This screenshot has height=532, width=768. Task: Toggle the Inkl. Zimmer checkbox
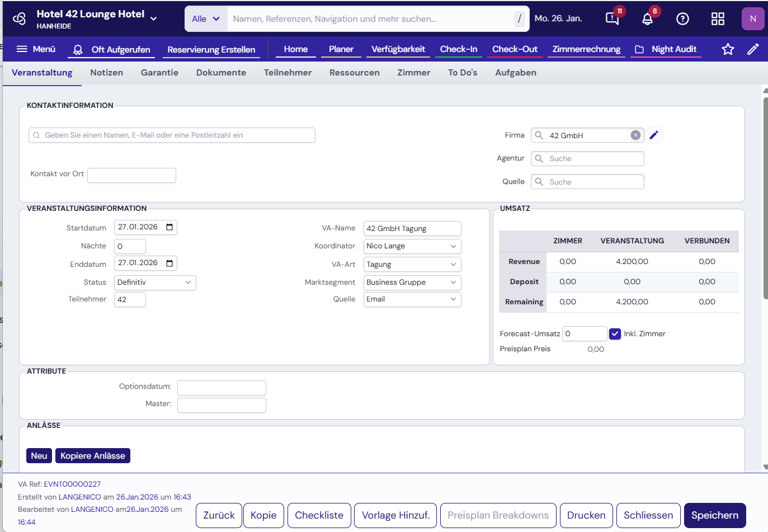click(615, 333)
